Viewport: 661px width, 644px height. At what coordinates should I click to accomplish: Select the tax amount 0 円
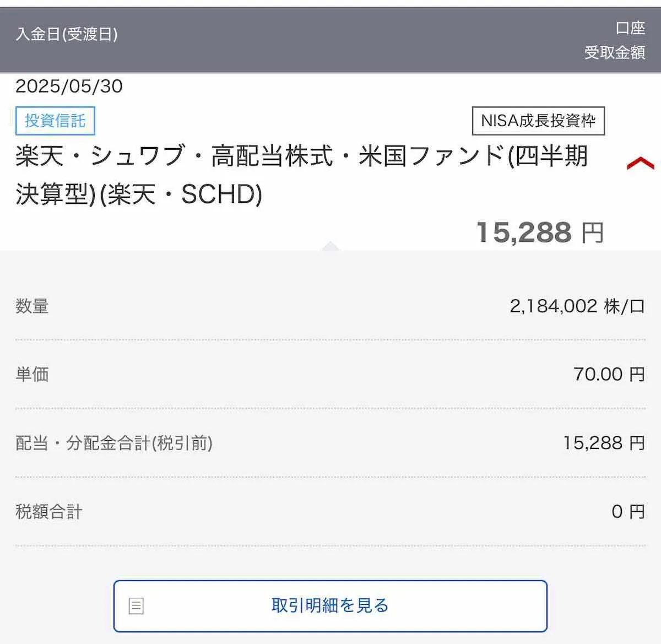(627, 512)
